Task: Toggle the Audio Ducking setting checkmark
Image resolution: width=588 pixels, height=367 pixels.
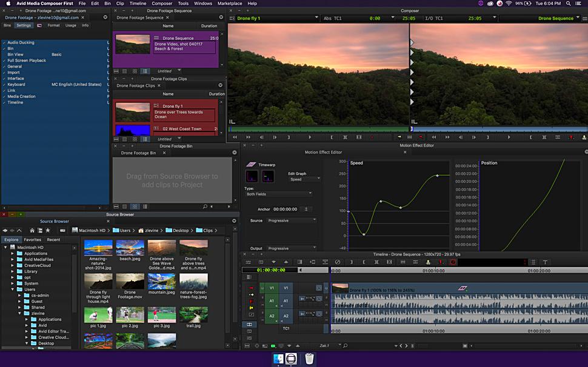Action: pos(4,42)
